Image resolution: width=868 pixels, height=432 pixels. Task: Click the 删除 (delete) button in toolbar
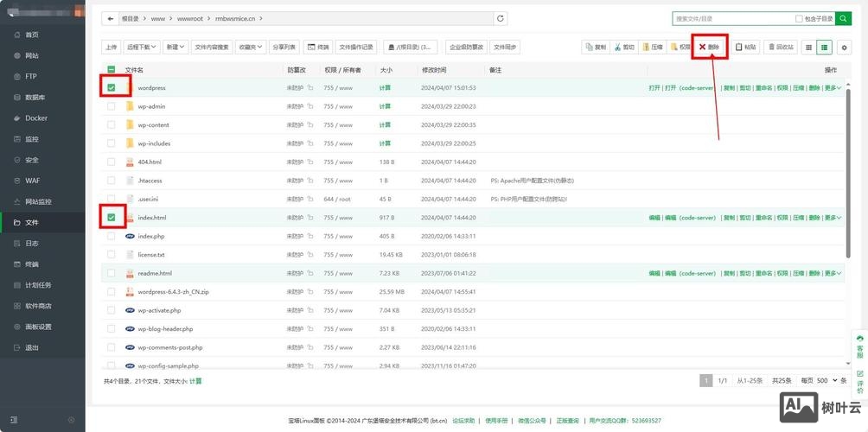coord(709,48)
